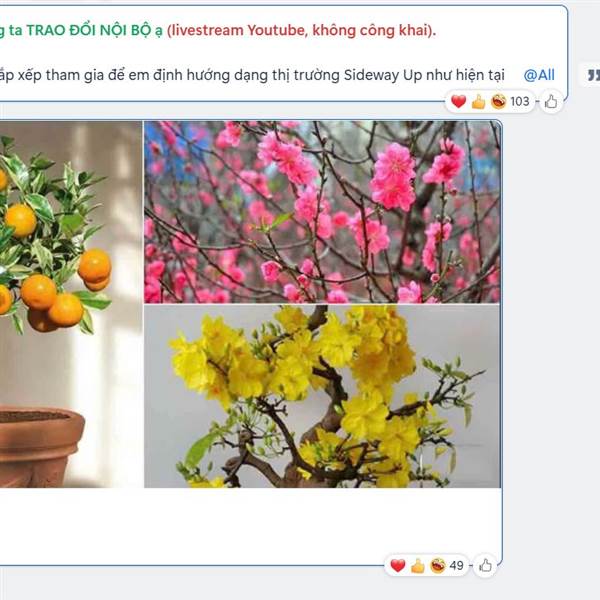The width and height of the screenshot is (600, 600).
Task: Open the pink peach blossom photo
Action: click(322, 212)
